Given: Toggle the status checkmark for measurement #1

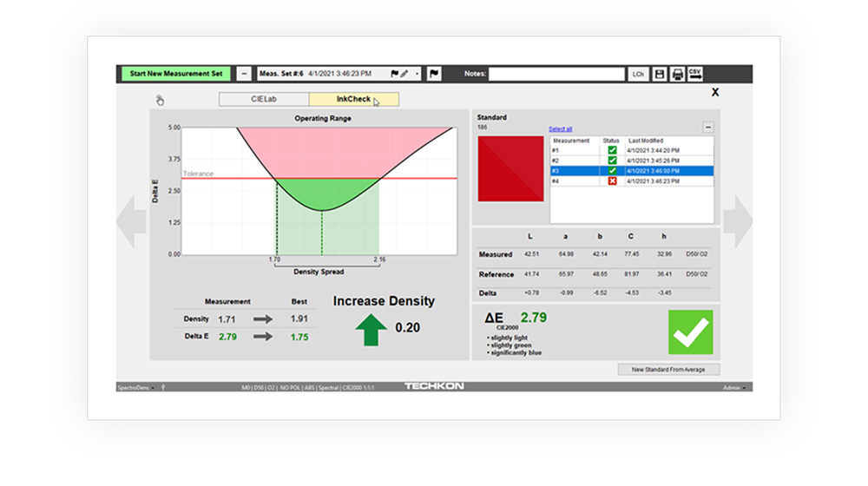Looking at the screenshot, I should [x=612, y=149].
